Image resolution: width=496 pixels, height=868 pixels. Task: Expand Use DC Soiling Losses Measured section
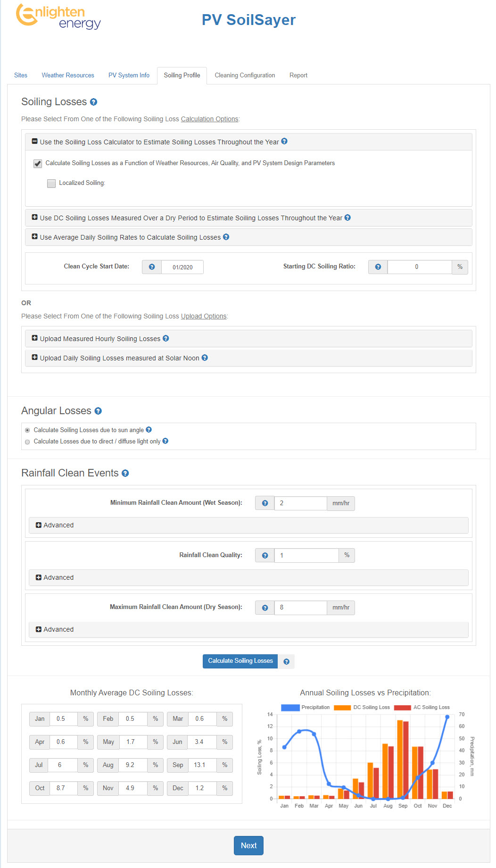point(35,217)
